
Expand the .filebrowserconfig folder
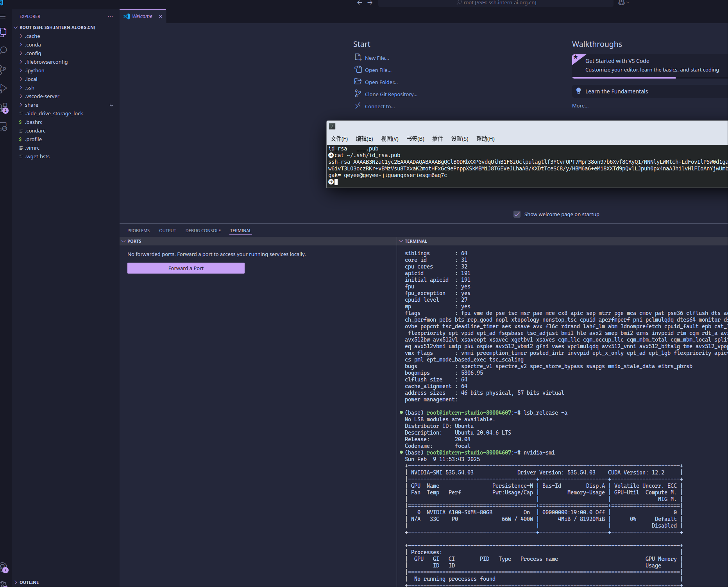[x=21, y=62]
